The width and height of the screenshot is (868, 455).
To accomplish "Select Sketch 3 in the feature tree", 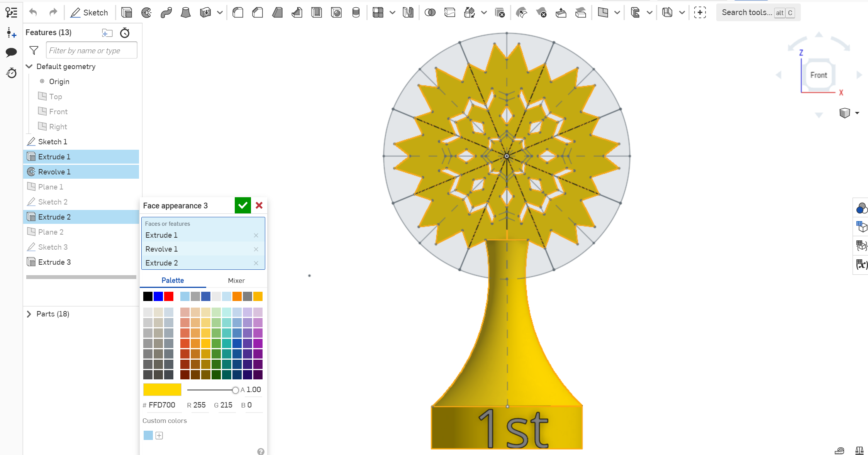I will point(53,247).
